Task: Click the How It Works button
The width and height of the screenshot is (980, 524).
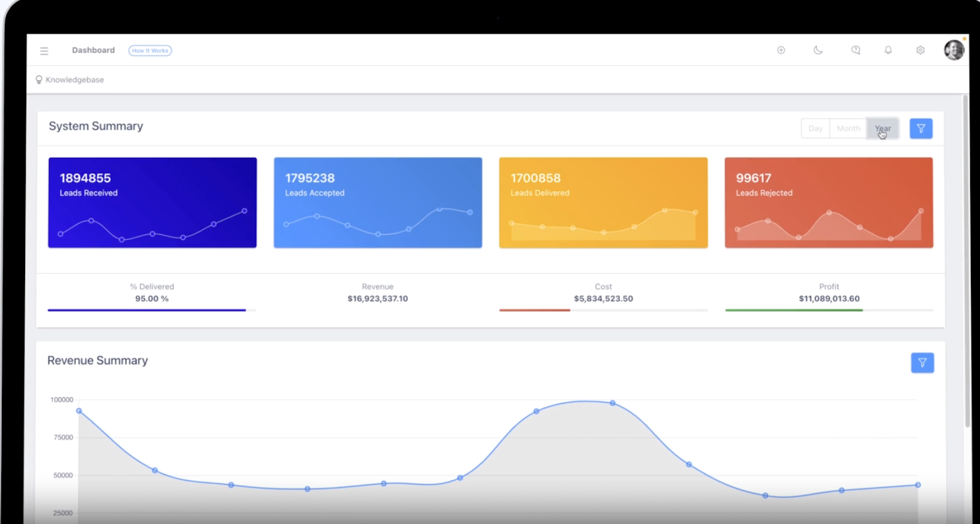Action: pyautogui.click(x=150, y=51)
